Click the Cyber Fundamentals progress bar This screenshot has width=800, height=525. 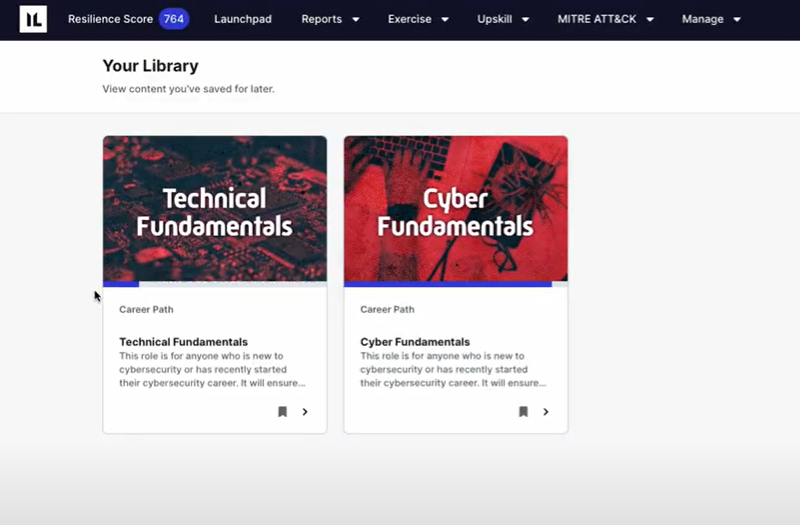[x=456, y=284]
